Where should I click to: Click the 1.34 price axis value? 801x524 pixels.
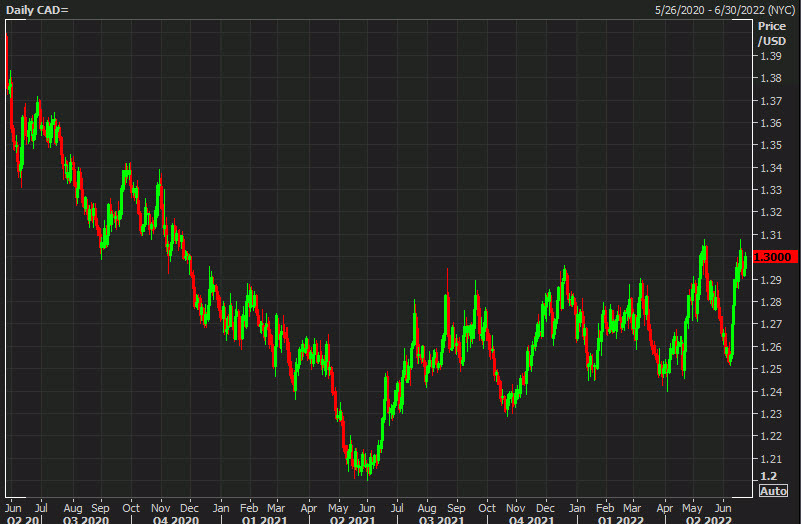[770, 168]
